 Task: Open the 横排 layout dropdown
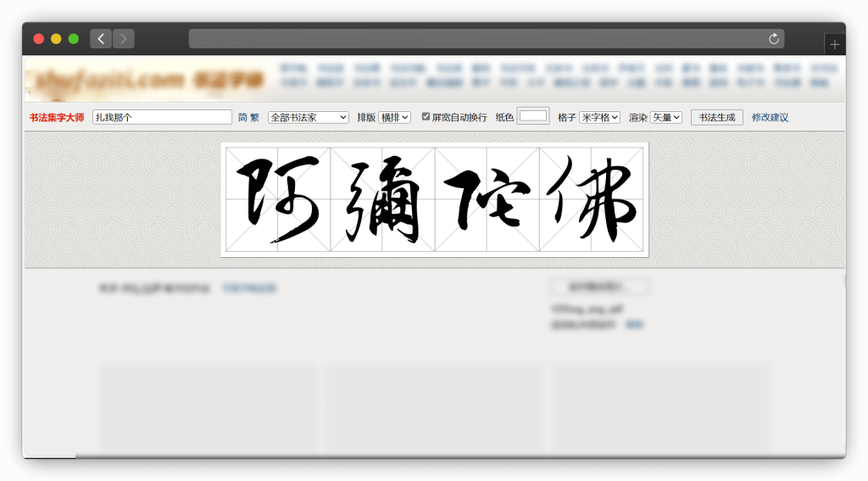(395, 117)
